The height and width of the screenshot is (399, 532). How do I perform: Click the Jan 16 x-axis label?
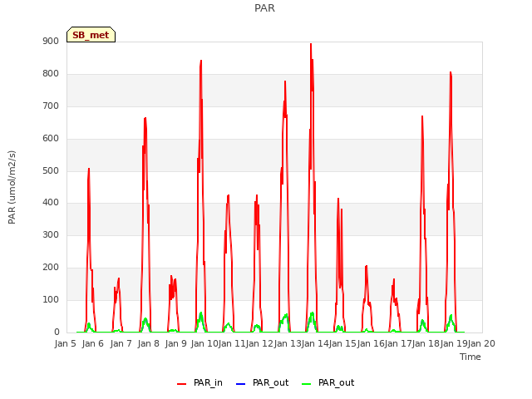click(371, 343)
